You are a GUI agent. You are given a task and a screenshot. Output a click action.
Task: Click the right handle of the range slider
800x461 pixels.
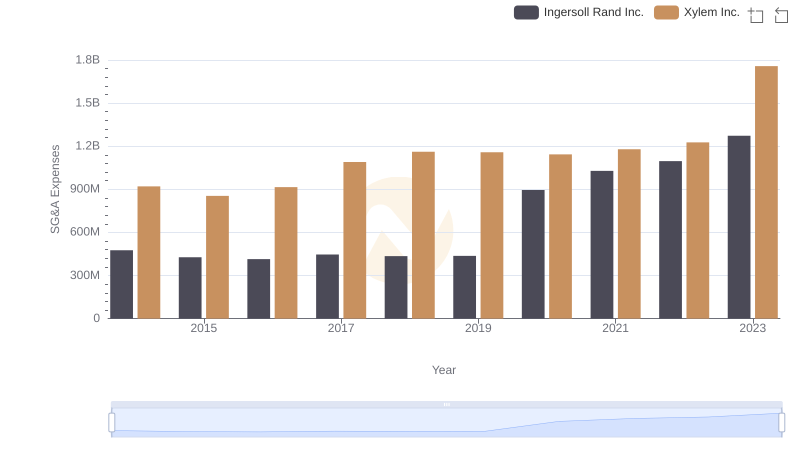click(782, 423)
